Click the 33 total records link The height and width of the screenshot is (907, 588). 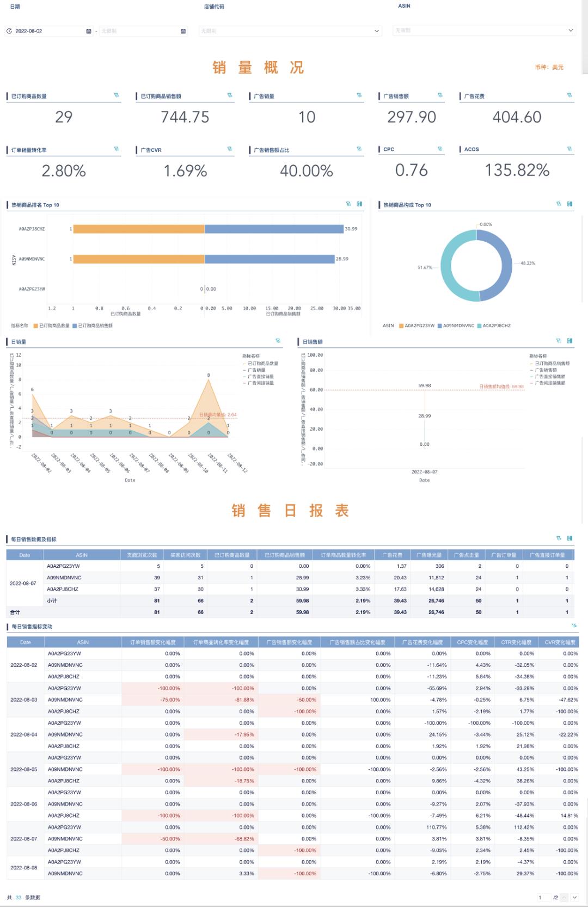[19, 897]
